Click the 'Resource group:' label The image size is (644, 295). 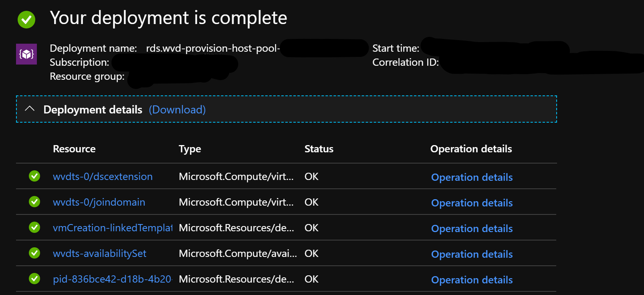click(87, 76)
